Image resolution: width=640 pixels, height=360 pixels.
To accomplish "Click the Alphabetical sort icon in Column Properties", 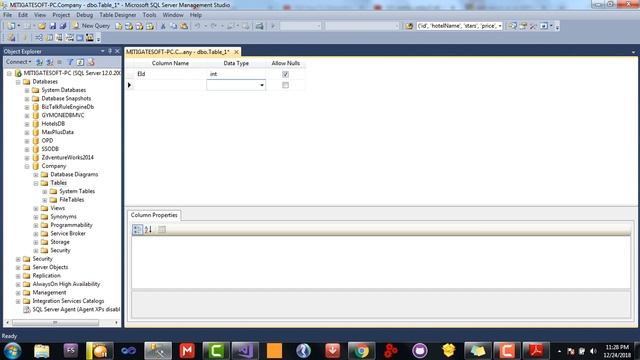I will click(148, 229).
